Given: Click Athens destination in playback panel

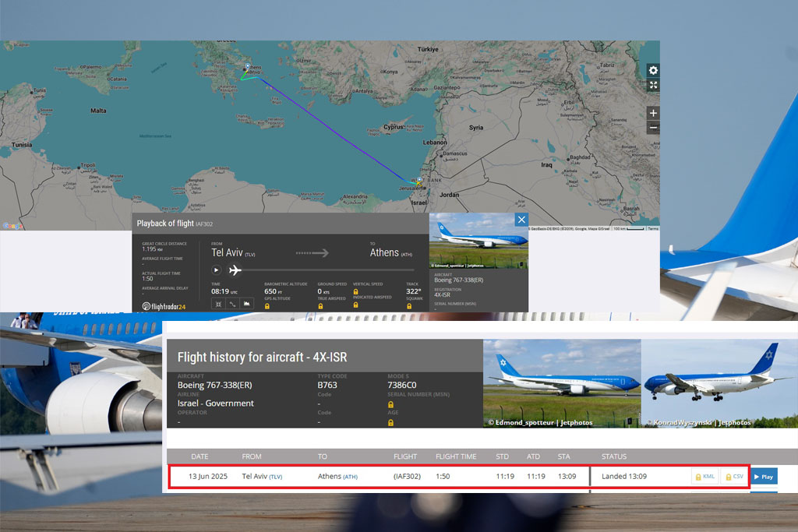Looking at the screenshot, I should tap(391, 253).
